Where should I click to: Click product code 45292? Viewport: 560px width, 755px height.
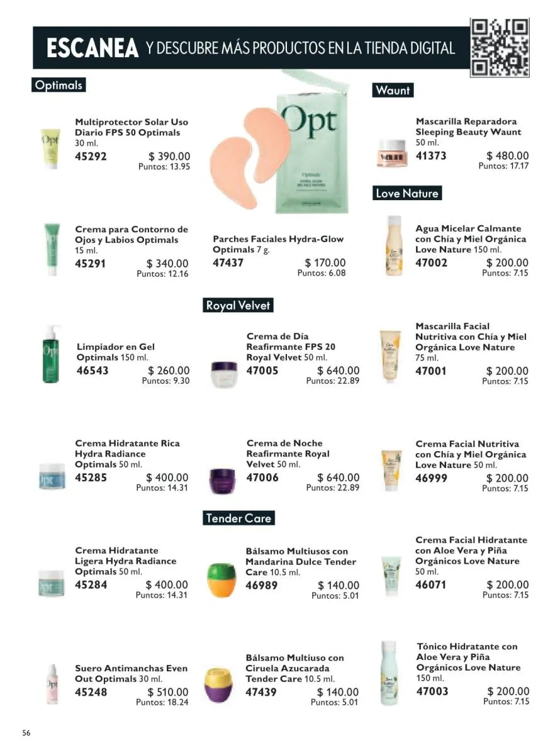tap(91, 157)
